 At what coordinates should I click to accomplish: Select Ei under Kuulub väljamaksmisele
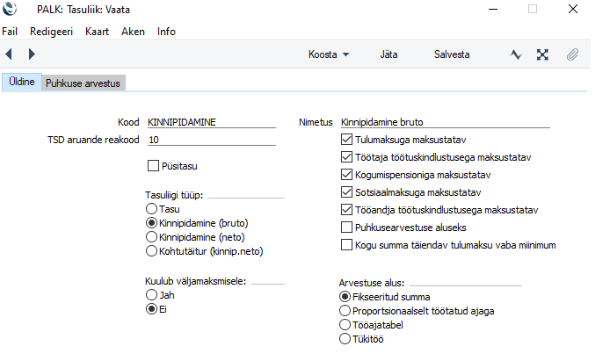click(151, 309)
